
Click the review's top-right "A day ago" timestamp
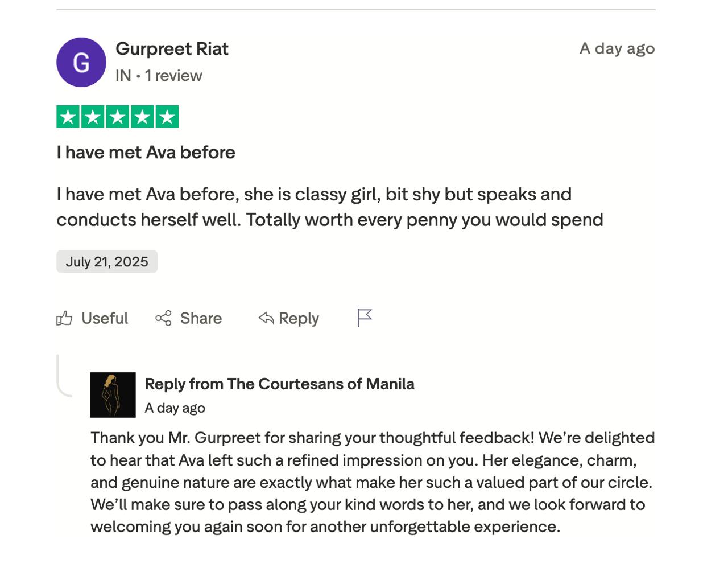(617, 49)
